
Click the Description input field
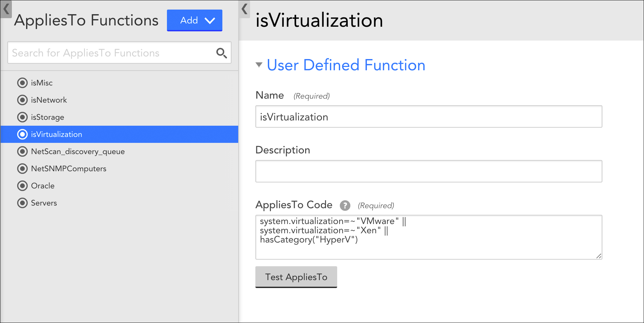[x=429, y=171]
